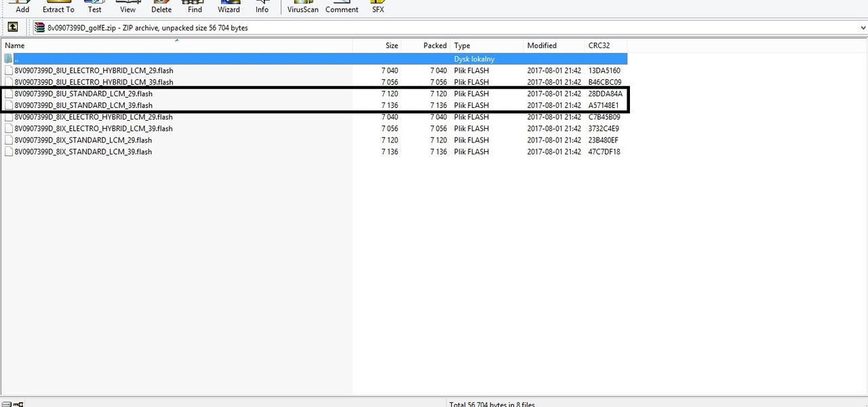
Task: Run the Test archive tool
Action: click(95, 7)
